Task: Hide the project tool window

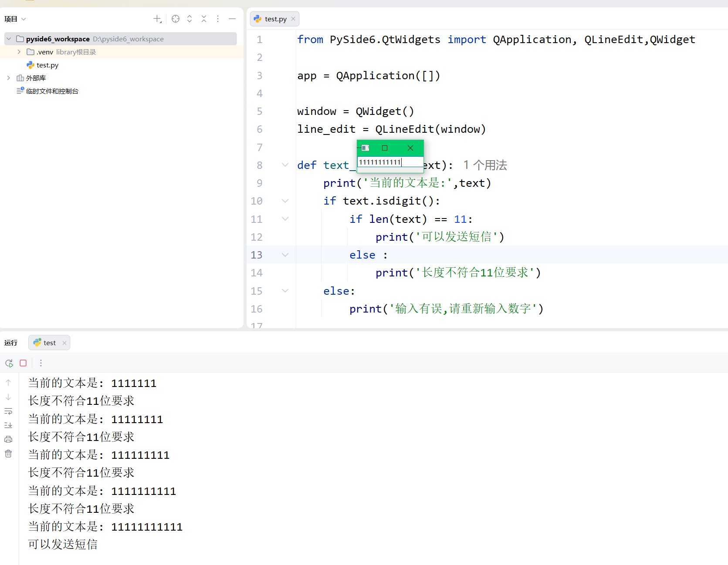Action: (x=232, y=19)
